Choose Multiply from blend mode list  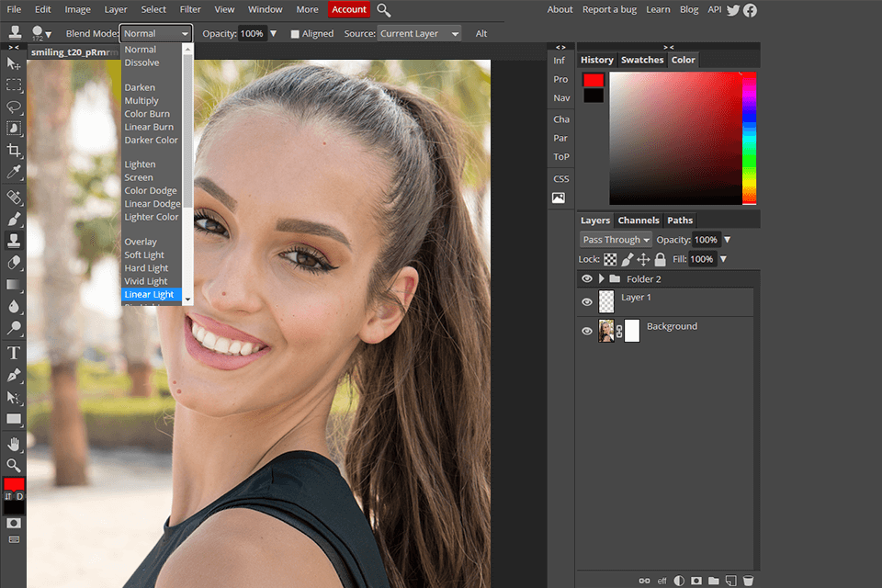tap(141, 101)
